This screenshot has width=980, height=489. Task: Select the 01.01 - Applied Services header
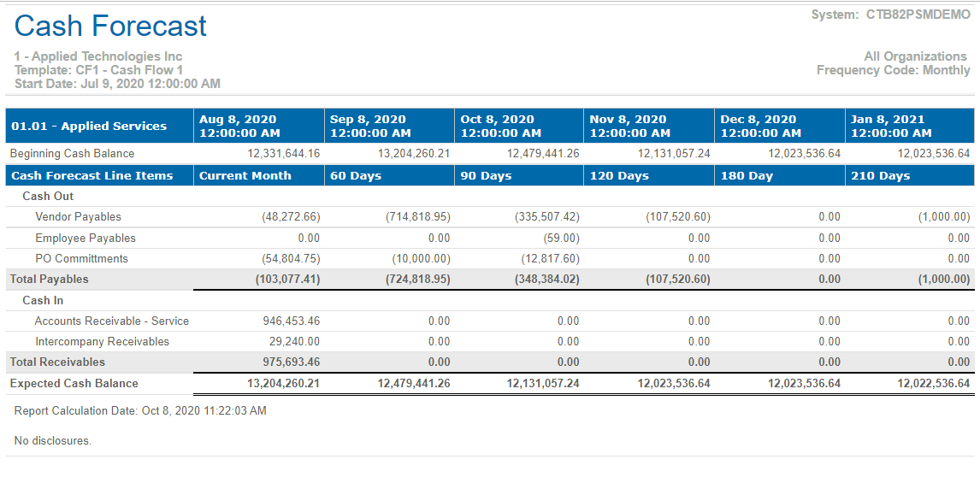pyautogui.click(x=89, y=126)
